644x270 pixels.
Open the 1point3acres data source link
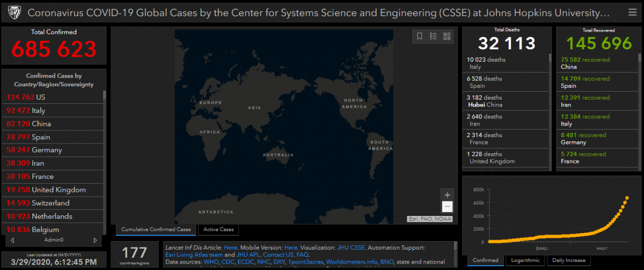tap(306, 261)
